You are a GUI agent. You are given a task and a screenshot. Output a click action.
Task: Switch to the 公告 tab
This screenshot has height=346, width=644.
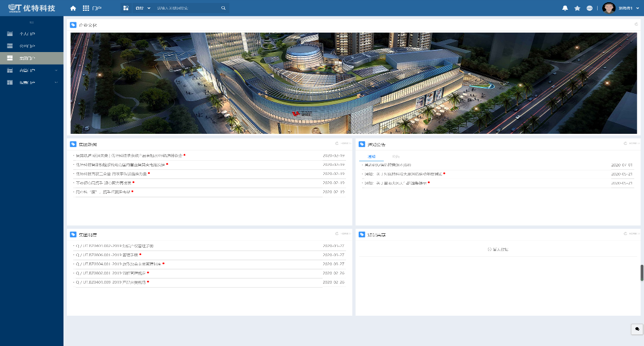[x=396, y=157]
